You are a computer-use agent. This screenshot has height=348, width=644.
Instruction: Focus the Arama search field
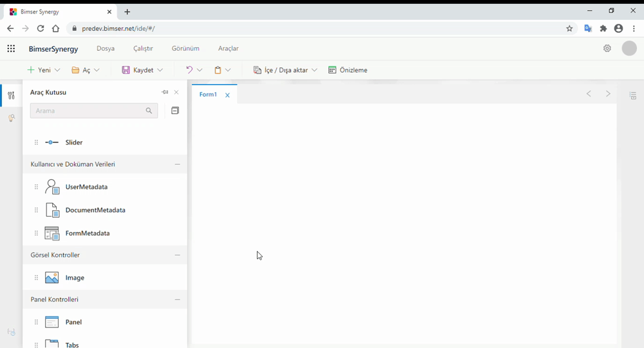[x=88, y=111]
